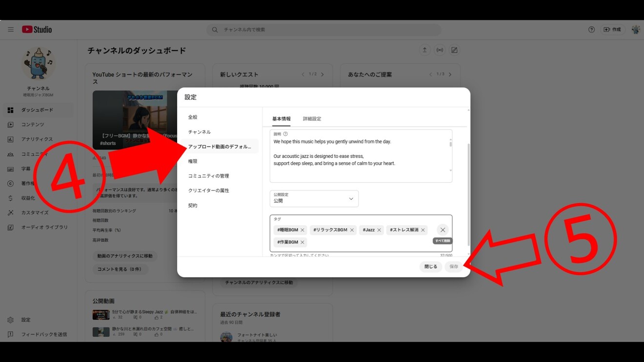The height and width of the screenshot is (362, 644).
Task: Remove the #睡眠BGM tag
Action: (302, 230)
